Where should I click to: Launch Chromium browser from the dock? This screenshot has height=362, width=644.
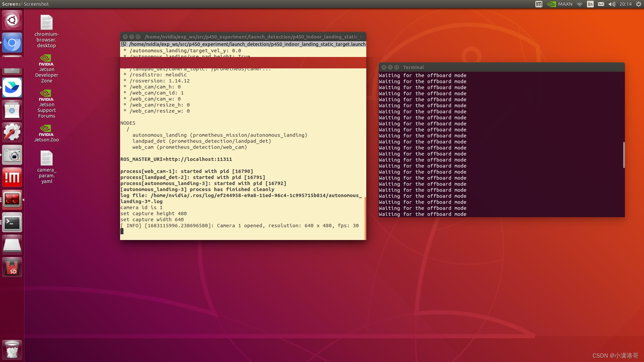12,43
